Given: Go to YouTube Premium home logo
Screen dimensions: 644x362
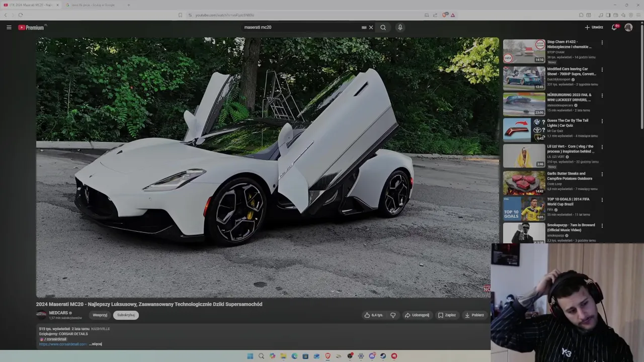Looking at the screenshot, I should [31, 28].
